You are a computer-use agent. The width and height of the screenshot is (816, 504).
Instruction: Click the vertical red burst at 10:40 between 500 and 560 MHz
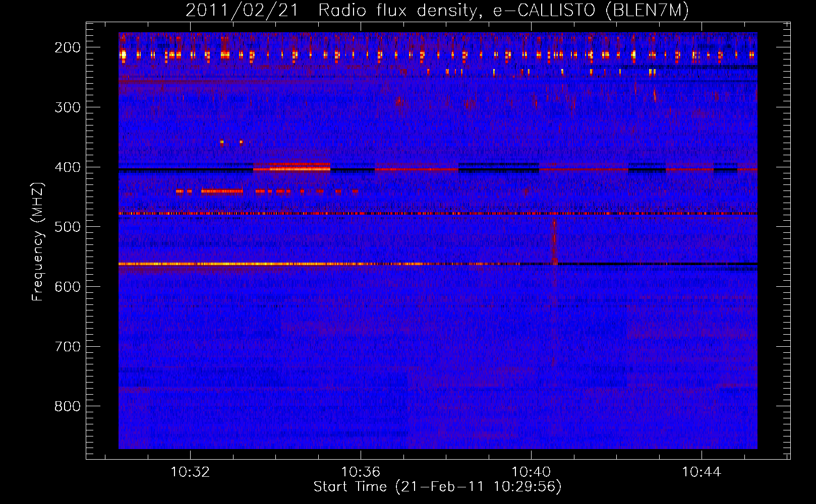click(554, 242)
